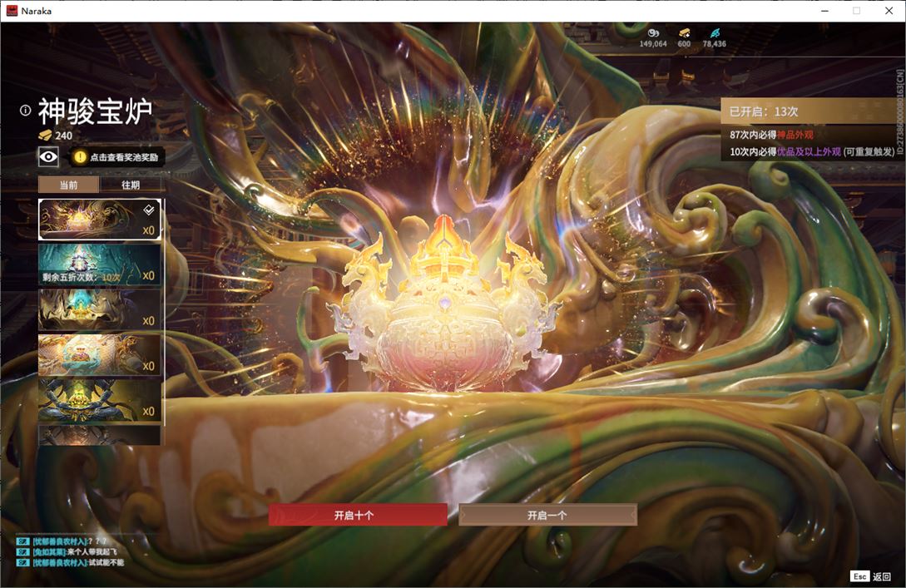Click the red 开启十个 button

358,515
